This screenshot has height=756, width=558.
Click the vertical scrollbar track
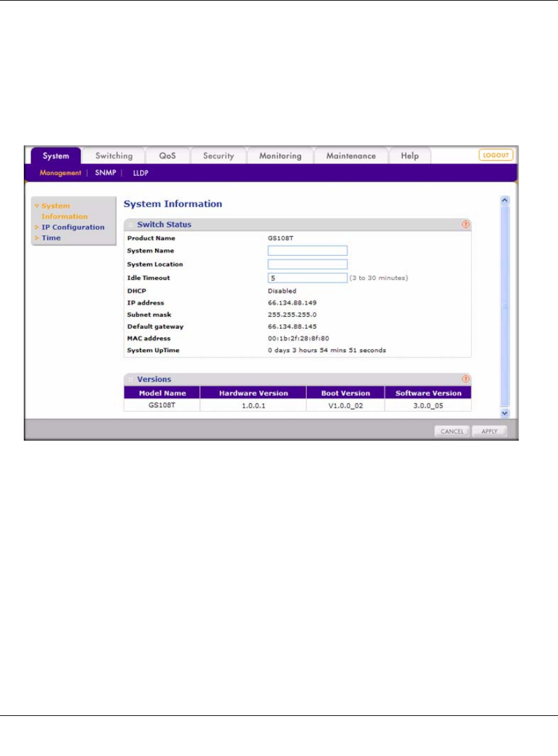pyautogui.click(x=504, y=307)
